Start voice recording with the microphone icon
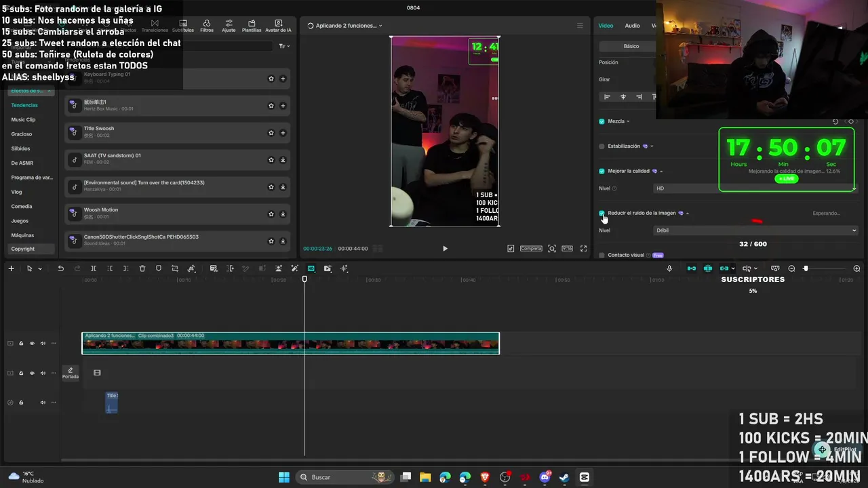The height and width of the screenshot is (488, 868). pos(669,268)
